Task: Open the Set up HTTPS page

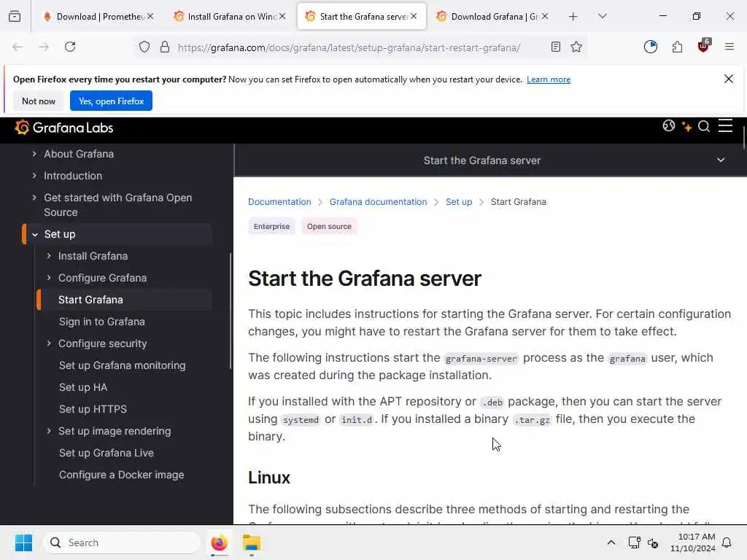Action: tap(93, 410)
